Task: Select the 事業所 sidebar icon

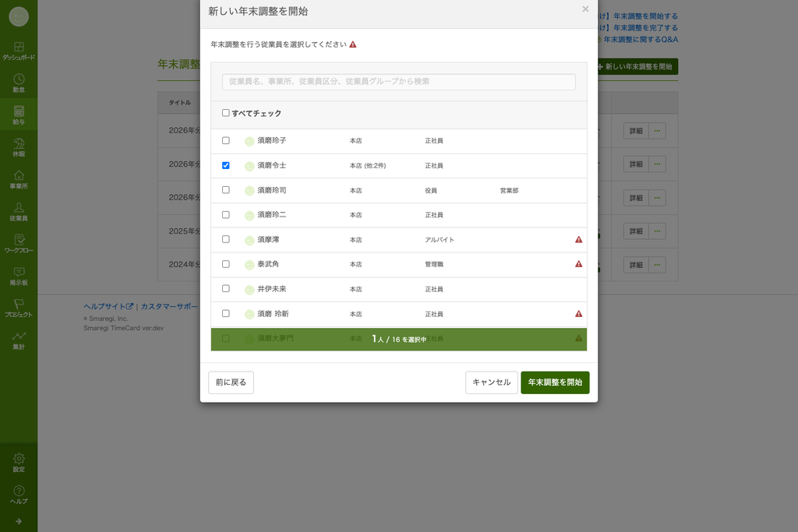Action: [x=19, y=179]
